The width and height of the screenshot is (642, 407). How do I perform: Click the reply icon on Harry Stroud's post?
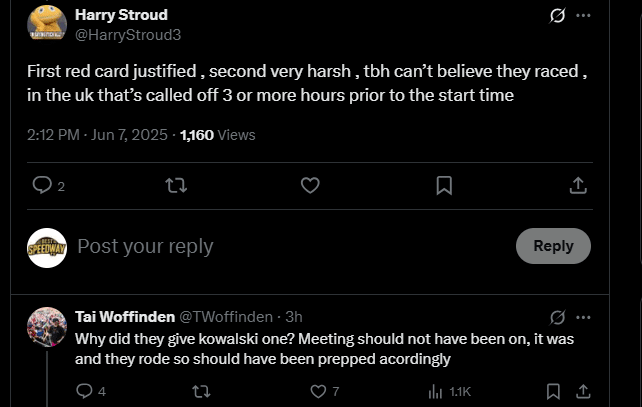coord(42,185)
